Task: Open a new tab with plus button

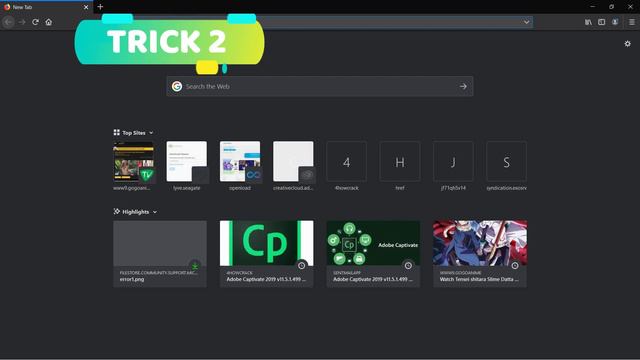Action: point(100,7)
